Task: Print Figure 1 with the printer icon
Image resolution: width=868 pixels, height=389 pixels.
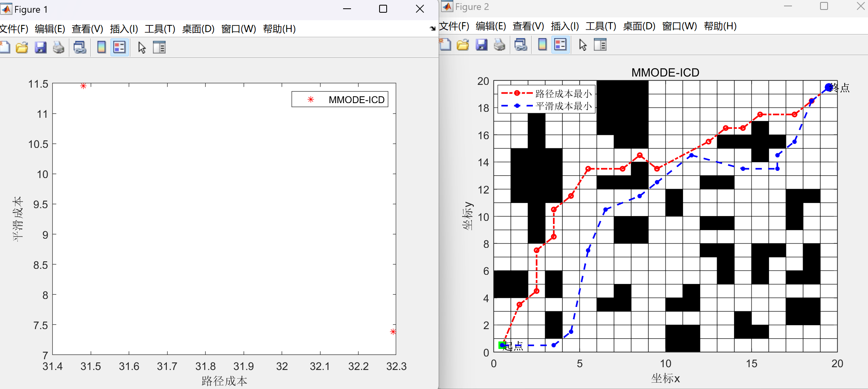Action: (59, 47)
